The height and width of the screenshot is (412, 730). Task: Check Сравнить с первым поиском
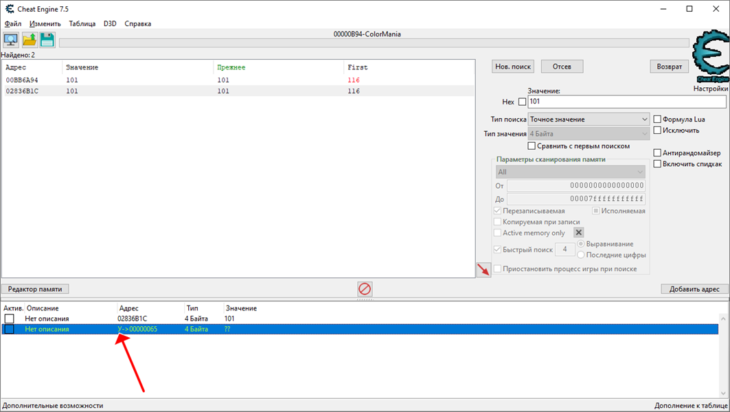(531, 146)
